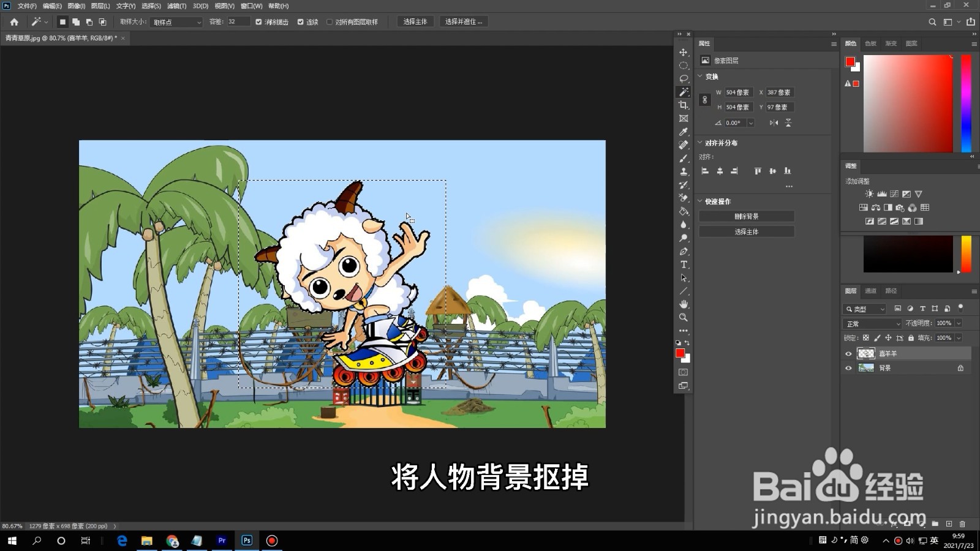The height and width of the screenshot is (551, 980).
Task: Choose Intersect with selection mode icon
Action: [x=102, y=21]
